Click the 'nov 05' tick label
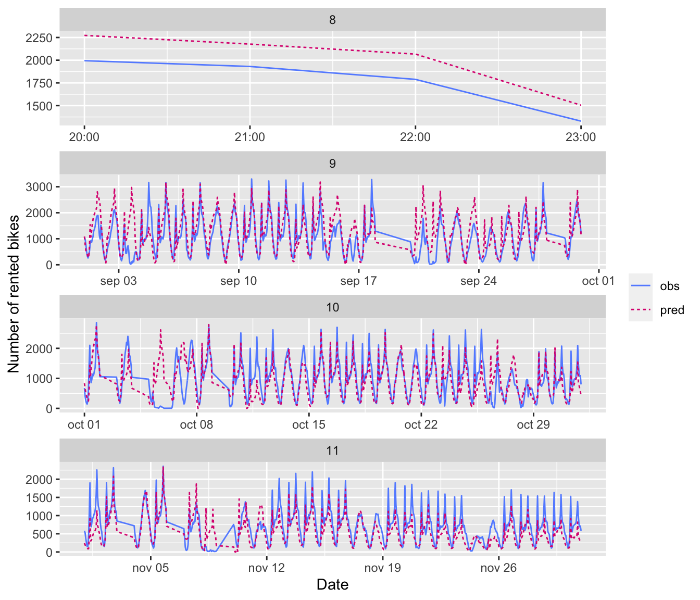 click(151, 568)
